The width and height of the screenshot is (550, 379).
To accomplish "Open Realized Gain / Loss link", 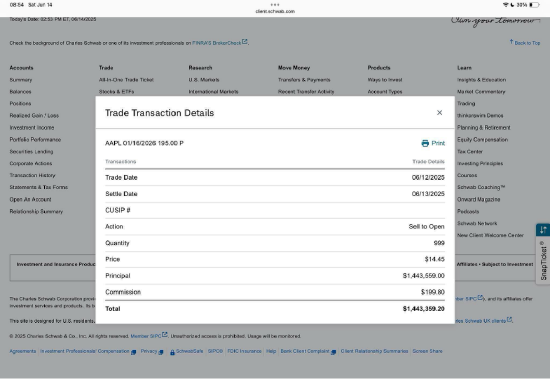I will click(x=34, y=115).
